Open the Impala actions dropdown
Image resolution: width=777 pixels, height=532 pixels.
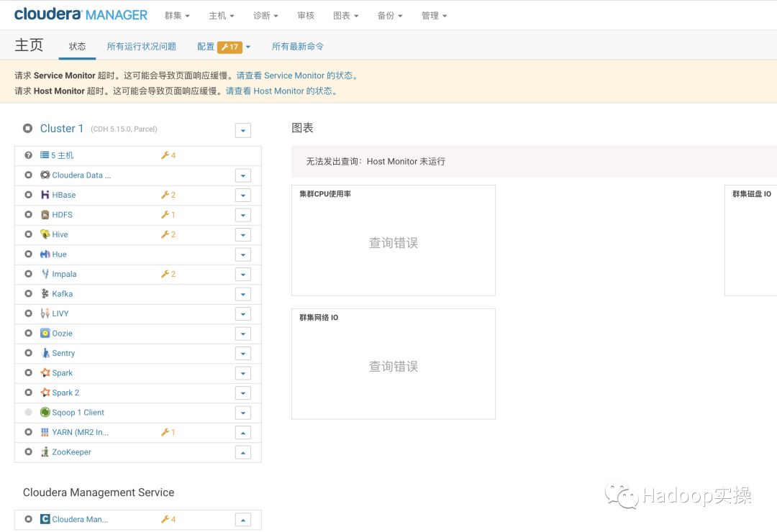point(243,275)
